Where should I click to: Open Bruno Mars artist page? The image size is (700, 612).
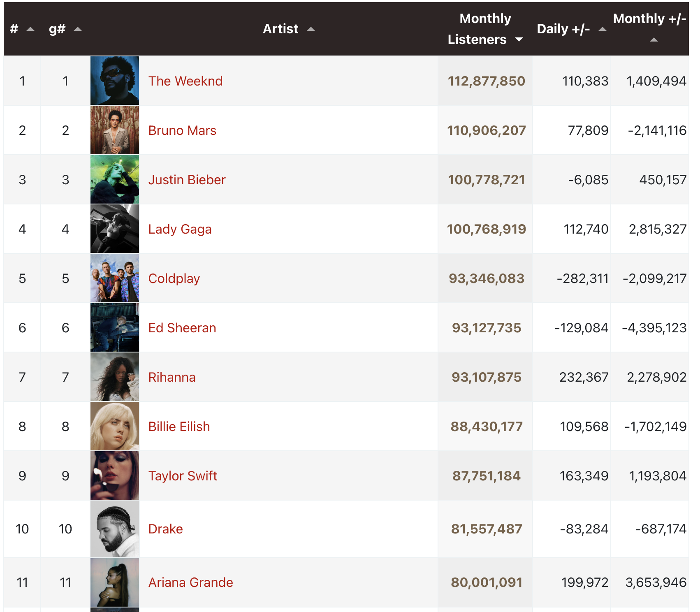pyautogui.click(x=182, y=130)
